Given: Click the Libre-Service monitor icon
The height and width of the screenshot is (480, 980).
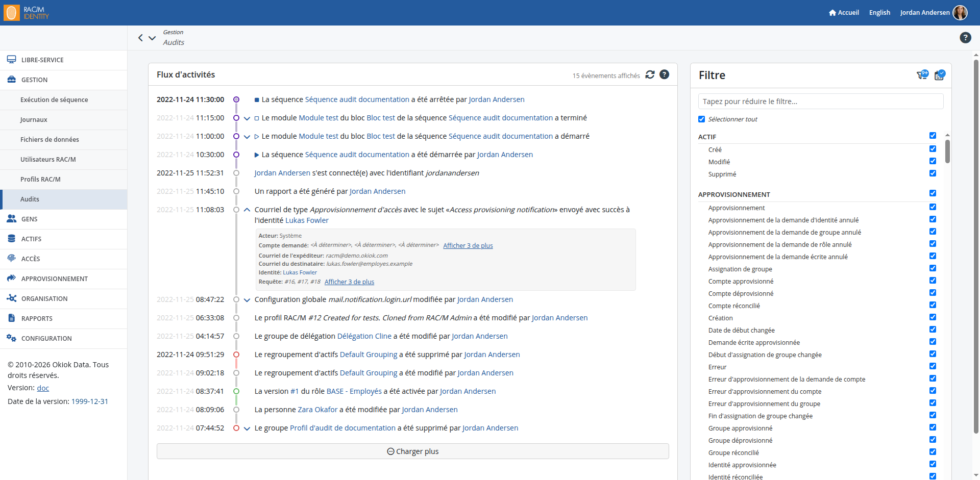Looking at the screenshot, I should click(x=11, y=60).
